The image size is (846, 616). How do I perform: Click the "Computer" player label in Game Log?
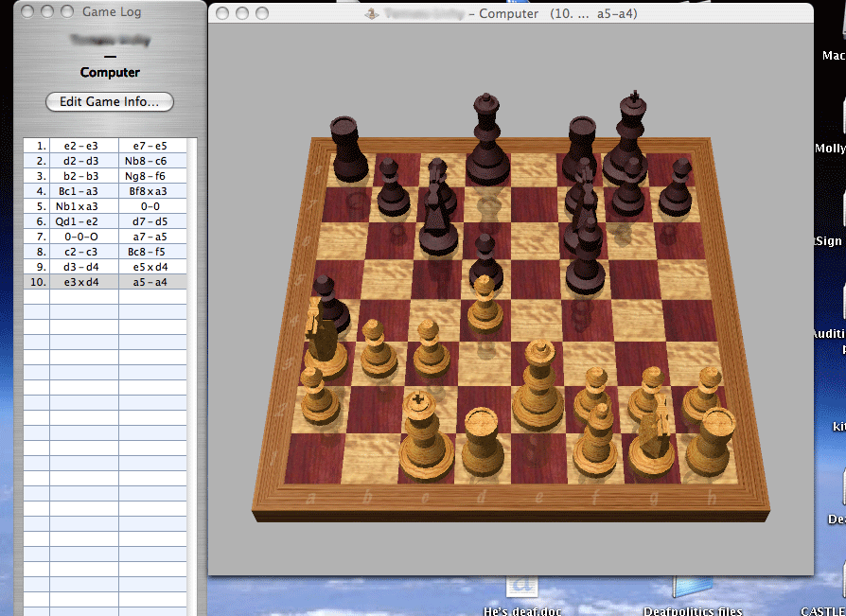coord(110,72)
